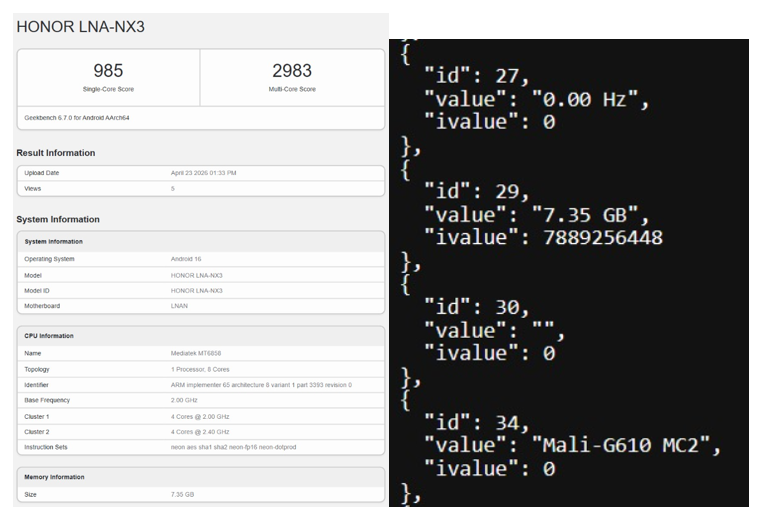Click the CPU Information table header
The width and height of the screenshot is (782, 513).
click(x=49, y=336)
